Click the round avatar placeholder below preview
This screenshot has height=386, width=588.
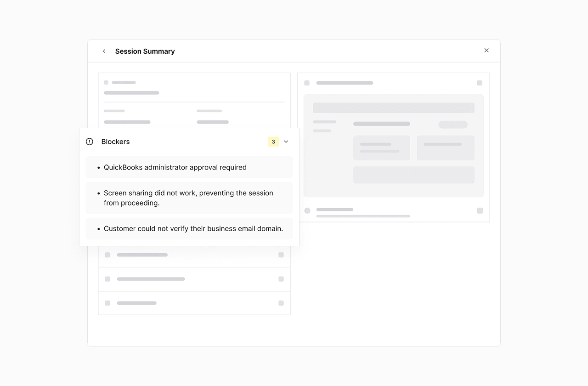(307, 210)
